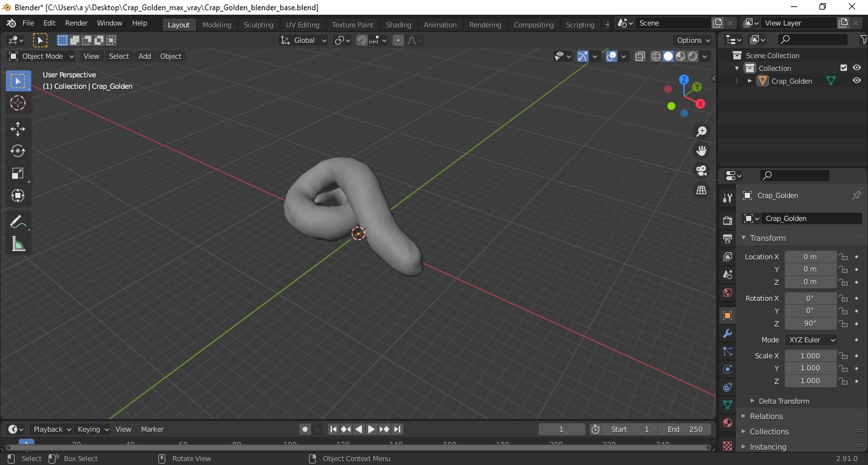Screen dimensions: 868x465
Task: Toggle snapping magnet icon
Action: click(362, 40)
